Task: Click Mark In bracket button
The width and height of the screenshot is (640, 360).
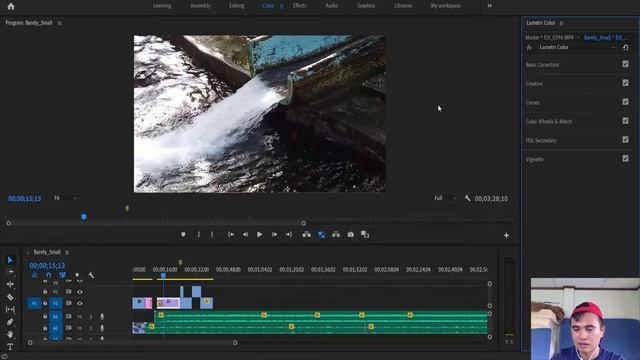Action: pos(199,234)
